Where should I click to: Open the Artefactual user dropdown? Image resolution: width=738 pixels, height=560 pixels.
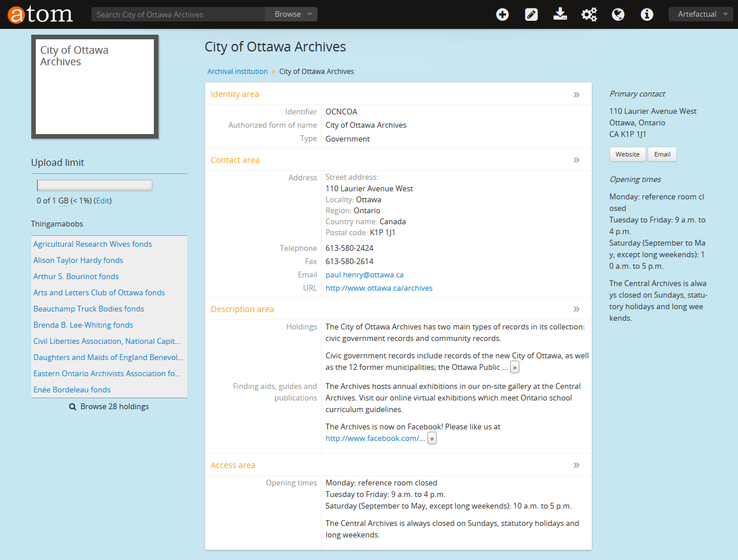click(700, 14)
